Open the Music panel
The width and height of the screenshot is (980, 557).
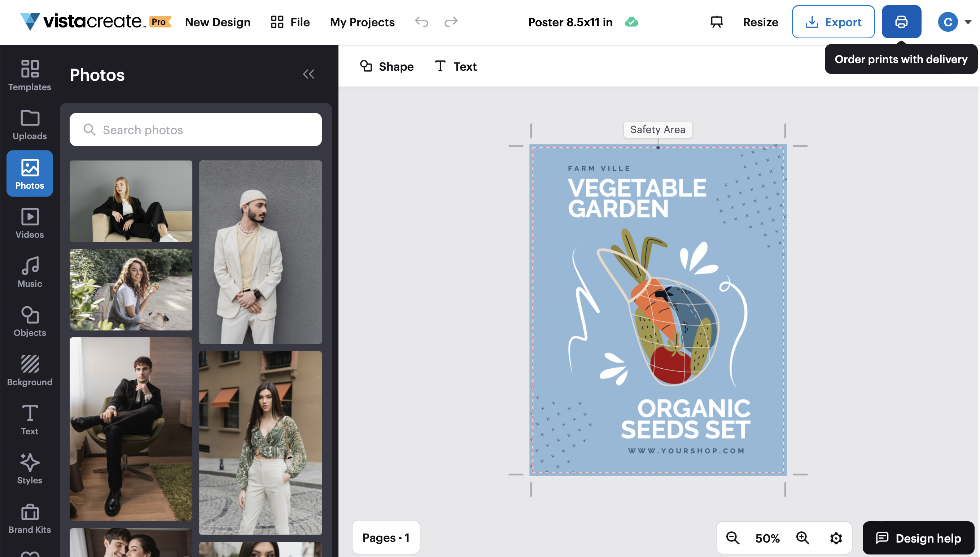[x=30, y=272]
